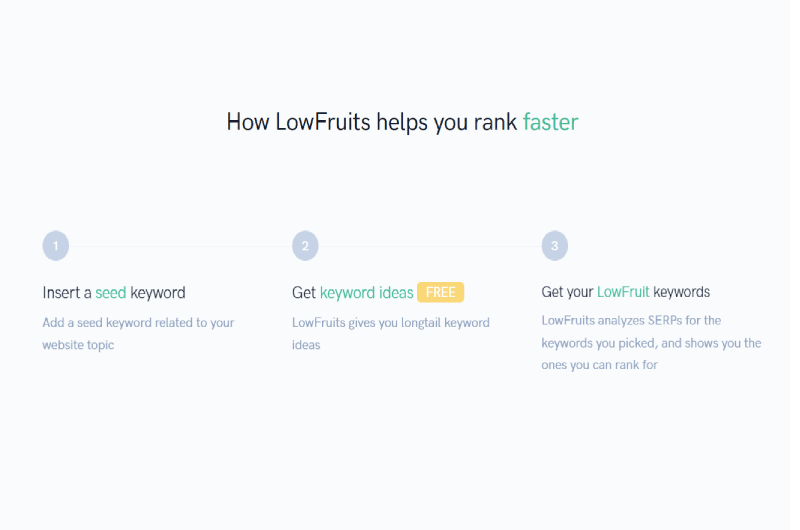Click the green word 'faster' in the heading
Image resolution: width=800 pixels, height=530 pixels.
[x=551, y=122]
